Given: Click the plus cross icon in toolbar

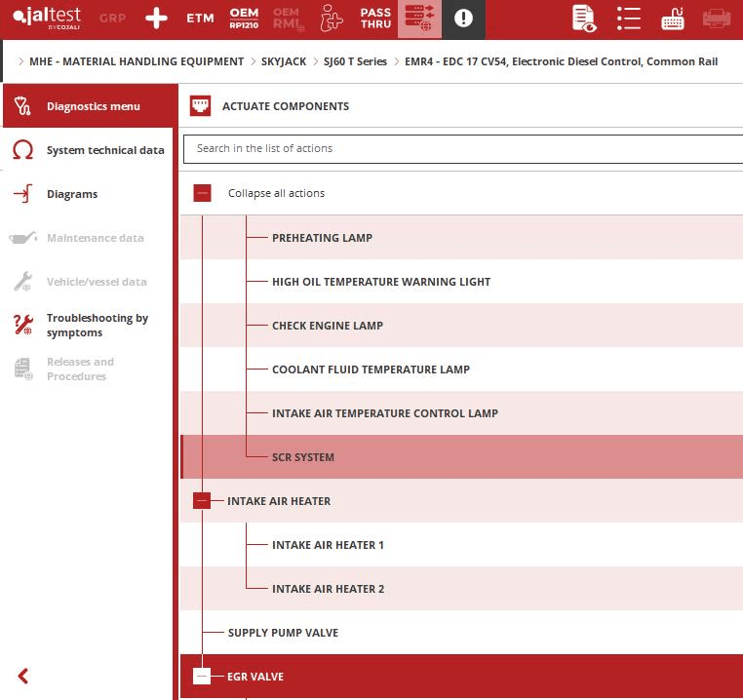Looking at the screenshot, I should click(156, 19).
